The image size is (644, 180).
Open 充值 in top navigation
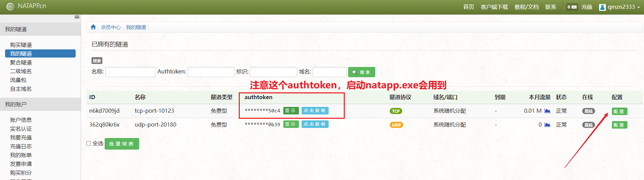pyautogui.click(x=587, y=7)
